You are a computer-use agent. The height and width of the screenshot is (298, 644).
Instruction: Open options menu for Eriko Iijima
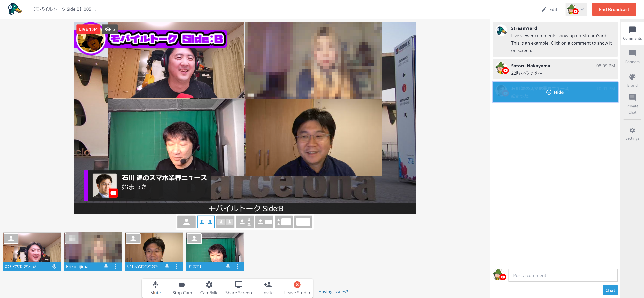point(115,266)
